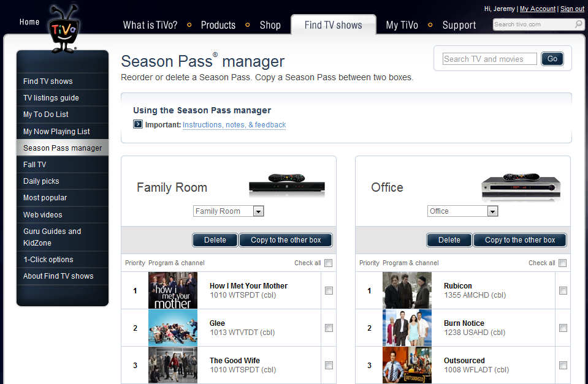Go to the Home link

pyautogui.click(x=29, y=22)
